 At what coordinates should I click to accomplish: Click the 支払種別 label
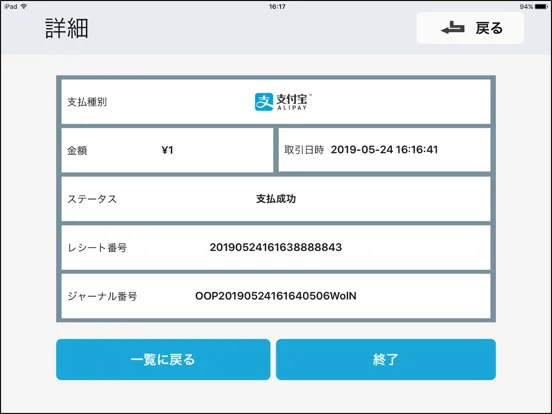[87, 102]
